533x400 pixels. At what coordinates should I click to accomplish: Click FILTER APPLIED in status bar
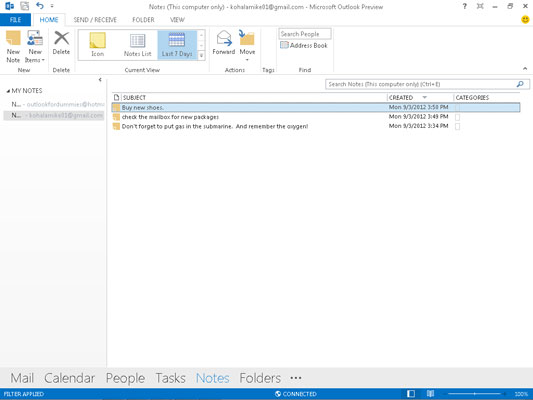pyautogui.click(x=23, y=394)
